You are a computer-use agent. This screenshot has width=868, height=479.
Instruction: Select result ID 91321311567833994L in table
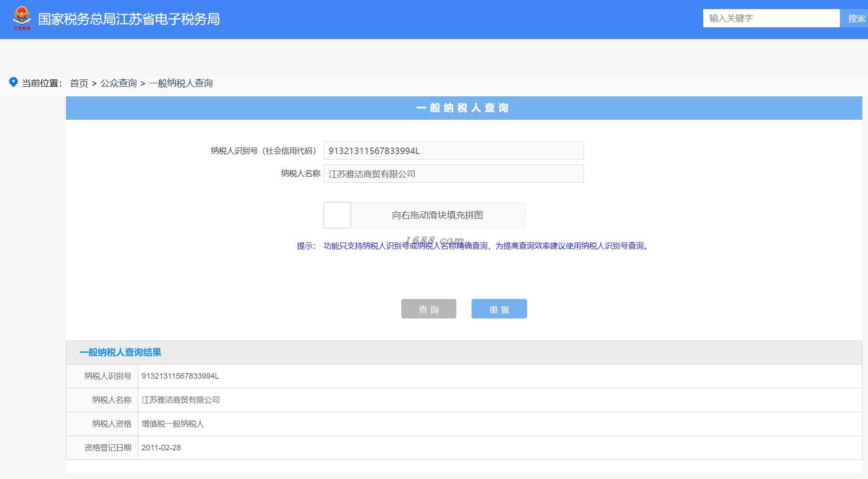(180, 376)
